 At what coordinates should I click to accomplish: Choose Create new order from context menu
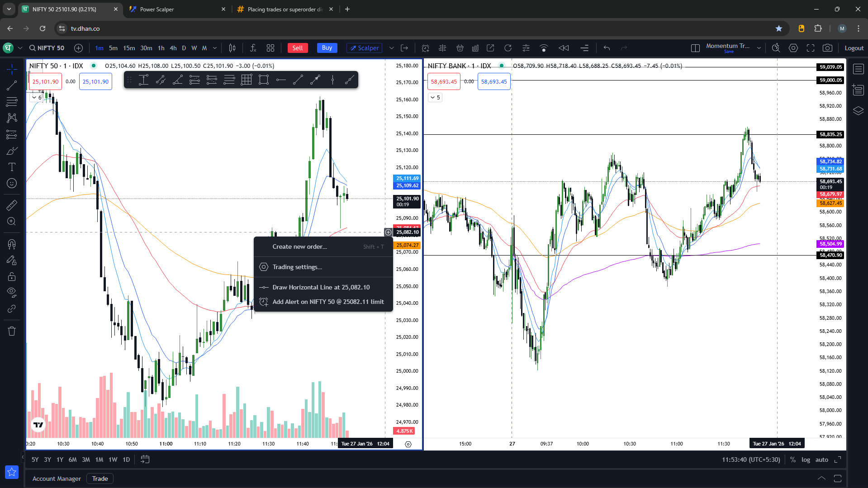[299, 246]
